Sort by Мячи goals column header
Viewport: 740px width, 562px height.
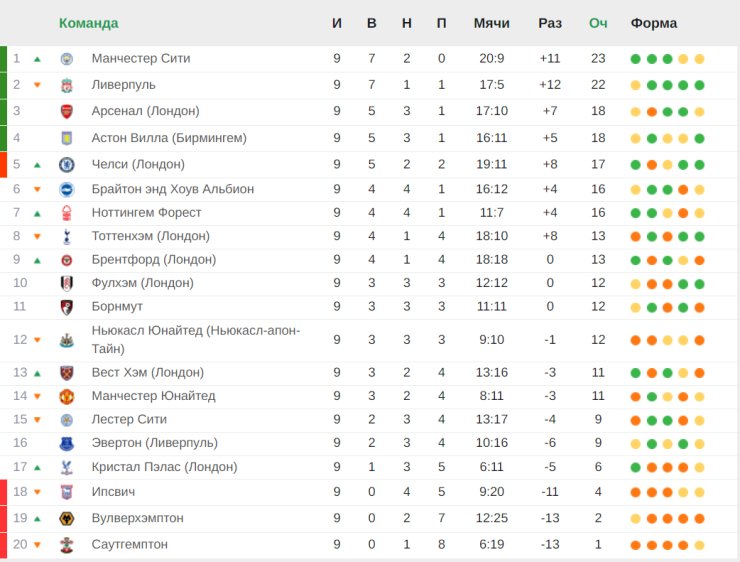491,23
